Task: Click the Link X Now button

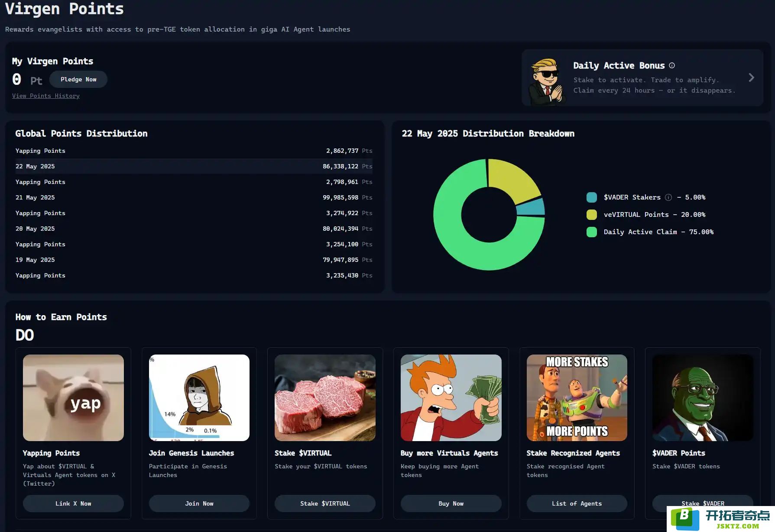Action: click(73, 503)
